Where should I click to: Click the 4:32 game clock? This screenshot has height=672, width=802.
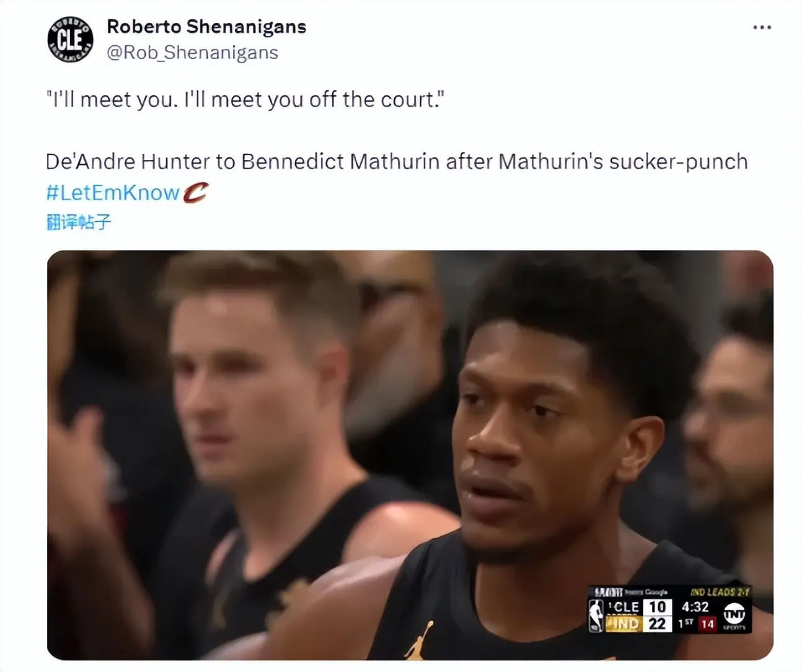tap(695, 607)
